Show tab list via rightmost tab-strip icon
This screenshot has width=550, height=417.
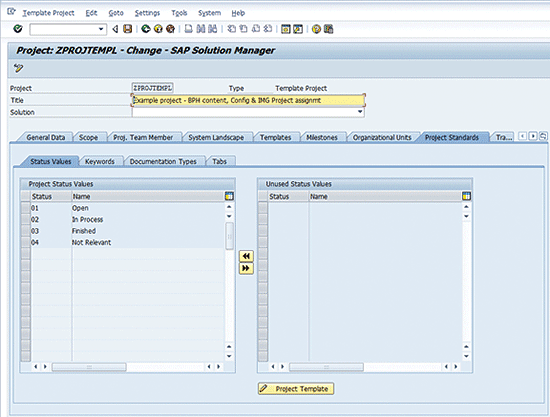[x=543, y=136]
